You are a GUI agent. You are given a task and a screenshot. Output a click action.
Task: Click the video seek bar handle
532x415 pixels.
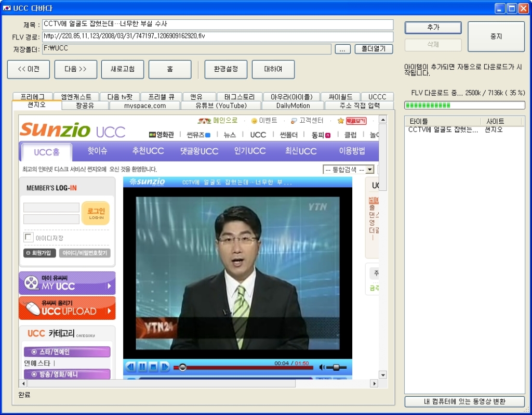click(x=182, y=367)
